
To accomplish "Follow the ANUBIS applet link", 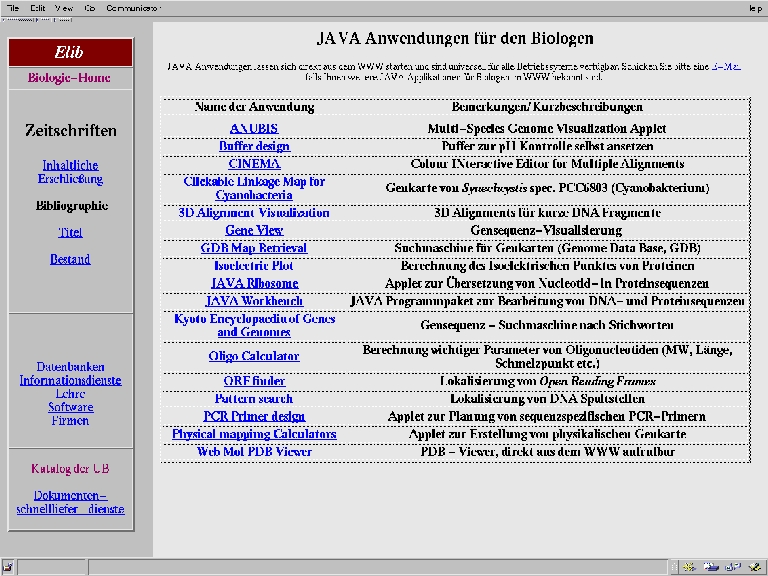I will pyautogui.click(x=254, y=129).
